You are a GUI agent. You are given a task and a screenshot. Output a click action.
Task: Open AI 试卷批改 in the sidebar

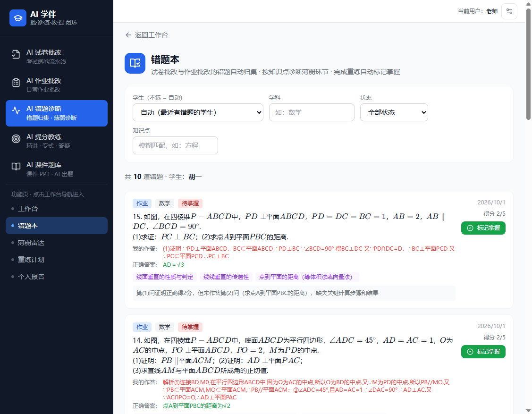coord(57,57)
